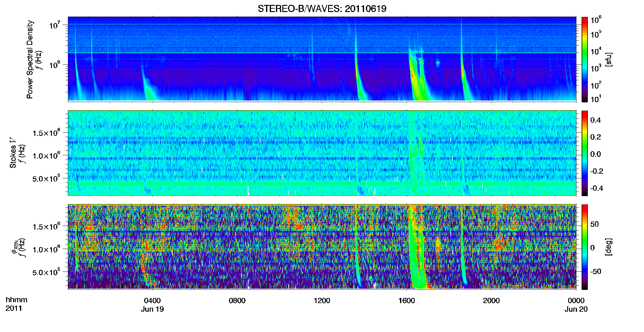Click the 0400 time tick label
The height and width of the screenshot is (332, 644).
tap(152, 300)
